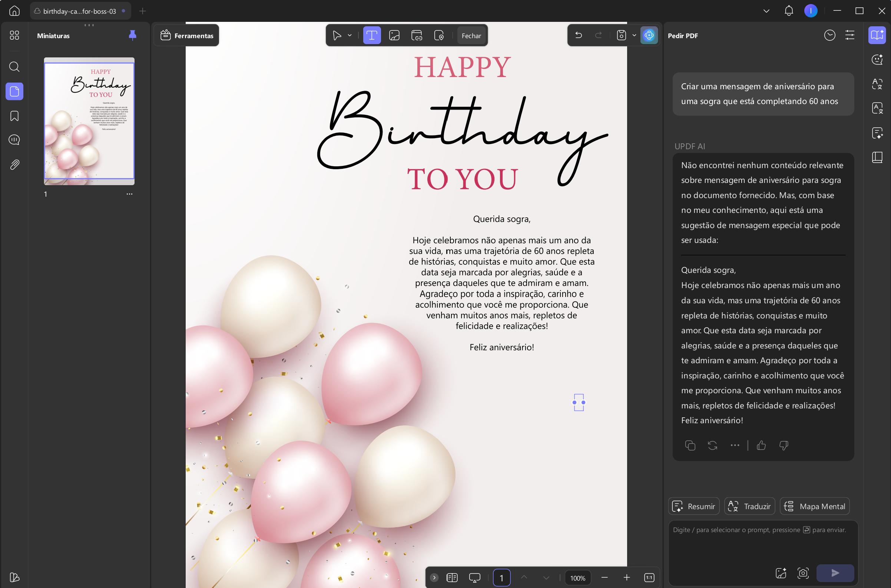The height and width of the screenshot is (588, 891).
Task: Open the thumbnail page options ellipsis
Action: click(x=129, y=194)
